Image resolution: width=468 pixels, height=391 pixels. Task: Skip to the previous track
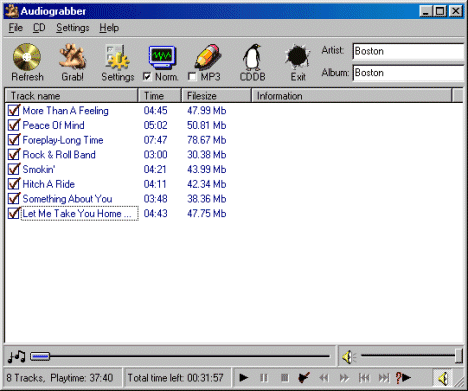pyautogui.click(x=364, y=378)
